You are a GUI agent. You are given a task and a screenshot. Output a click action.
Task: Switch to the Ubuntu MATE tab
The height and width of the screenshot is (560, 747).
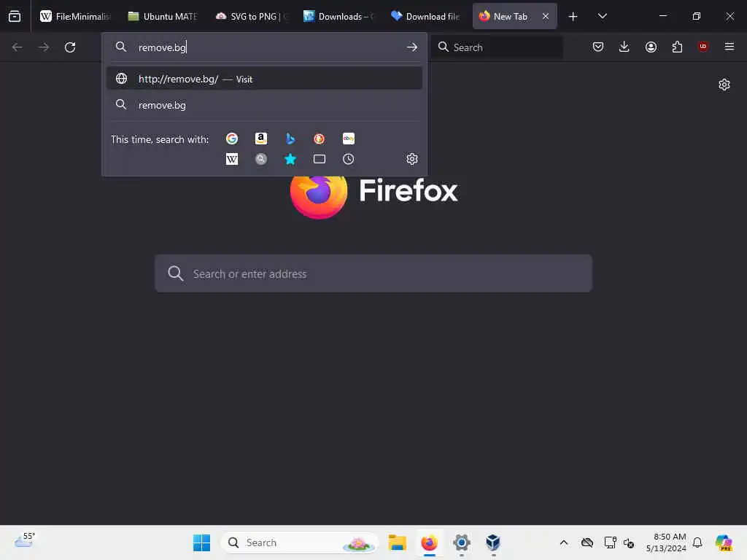(163, 17)
